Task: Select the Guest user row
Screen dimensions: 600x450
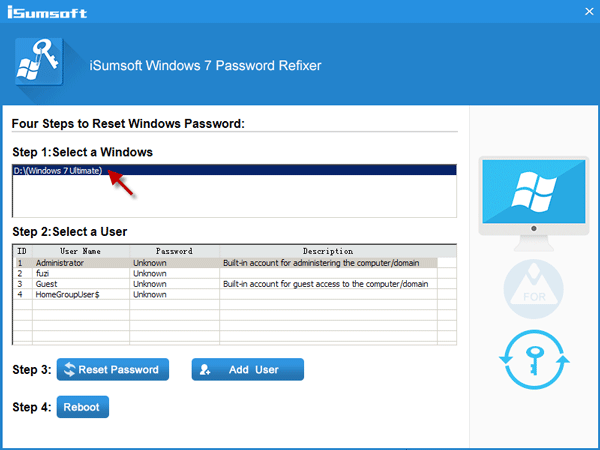Action: [x=226, y=284]
